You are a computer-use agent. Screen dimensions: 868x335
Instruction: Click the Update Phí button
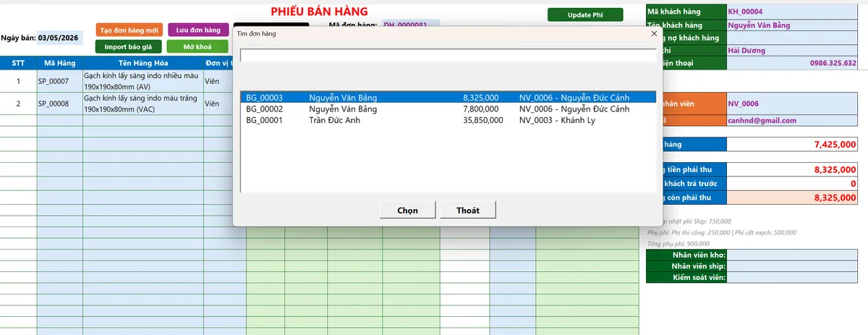click(585, 14)
